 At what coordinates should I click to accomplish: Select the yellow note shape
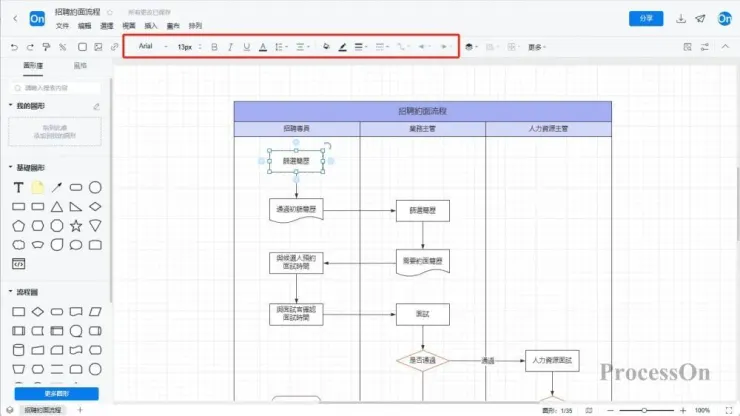(38, 187)
